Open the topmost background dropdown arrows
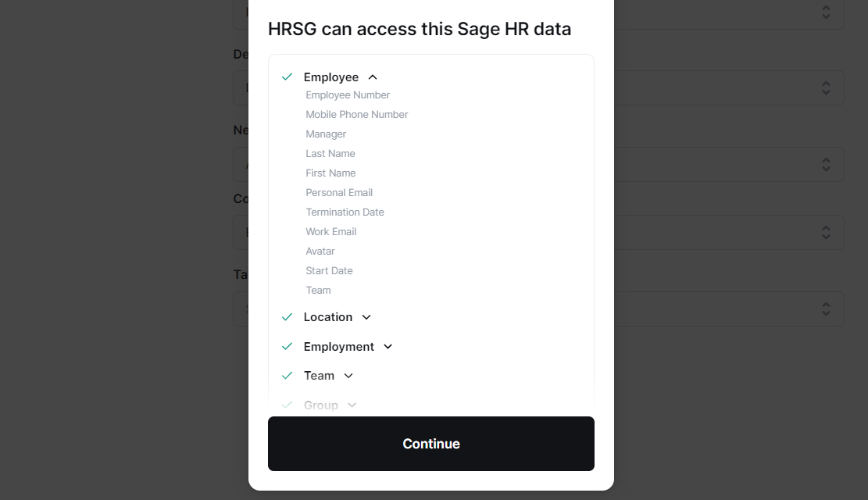868x500 pixels. tap(826, 12)
